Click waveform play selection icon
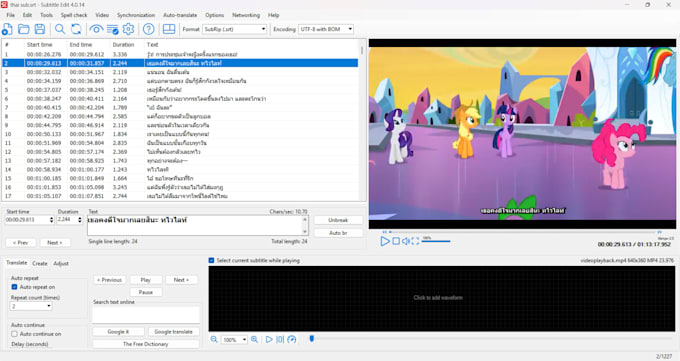This screenshot has width=680, height=361. tap(269, 339)
